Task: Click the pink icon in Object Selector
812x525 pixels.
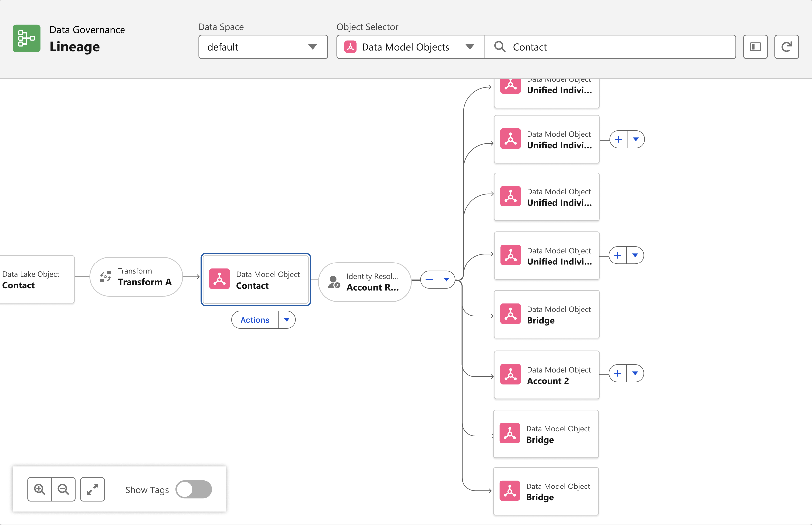Action: [x=350, y=47]
